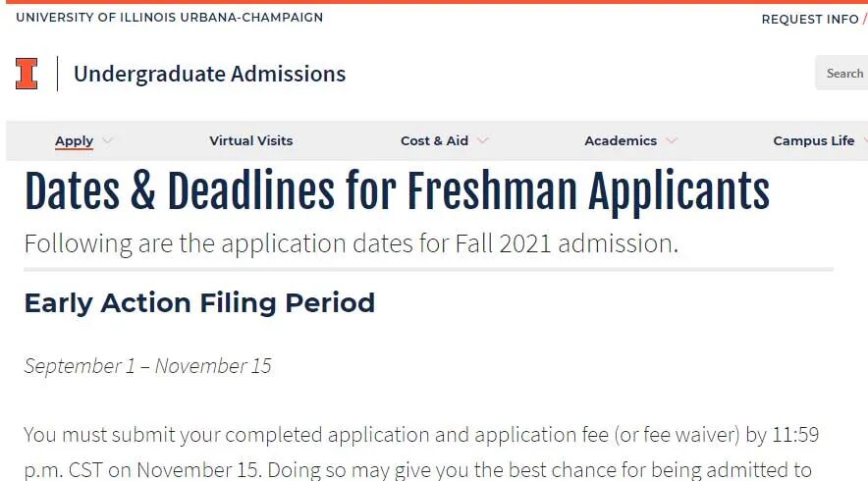The width and height of the screenshot is (868, 481).
Task: Click the University of Illinois Urbana-Champaign link
Action: click(169, 18)
